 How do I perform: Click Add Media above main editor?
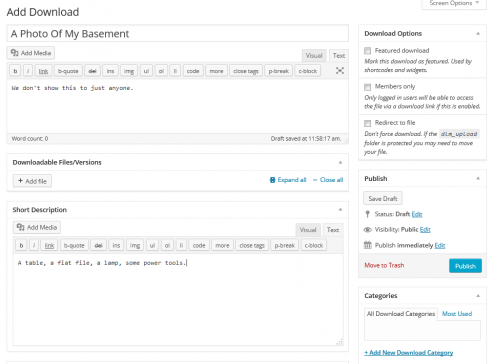(31, 53)
